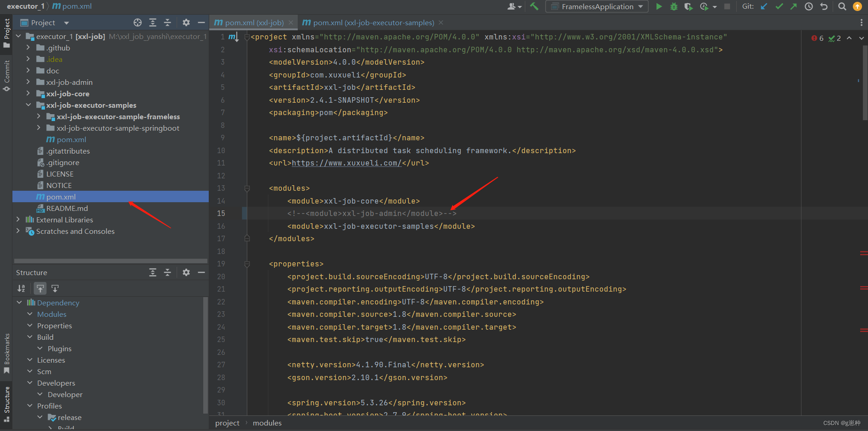This screenshot has width=868, height=431.
Task: Hide the Structure panel
Action: [201, 272]
